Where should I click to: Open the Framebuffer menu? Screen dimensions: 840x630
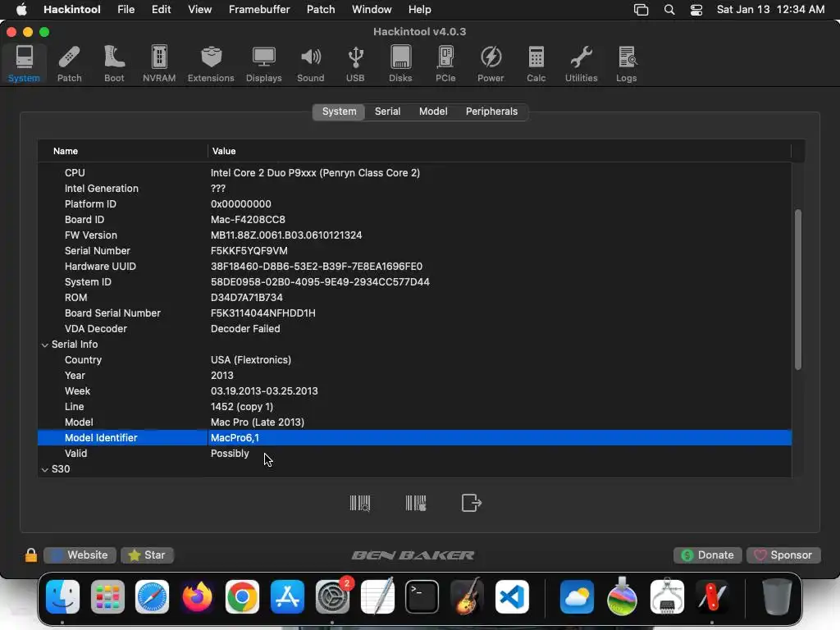[x=259, y=10]
